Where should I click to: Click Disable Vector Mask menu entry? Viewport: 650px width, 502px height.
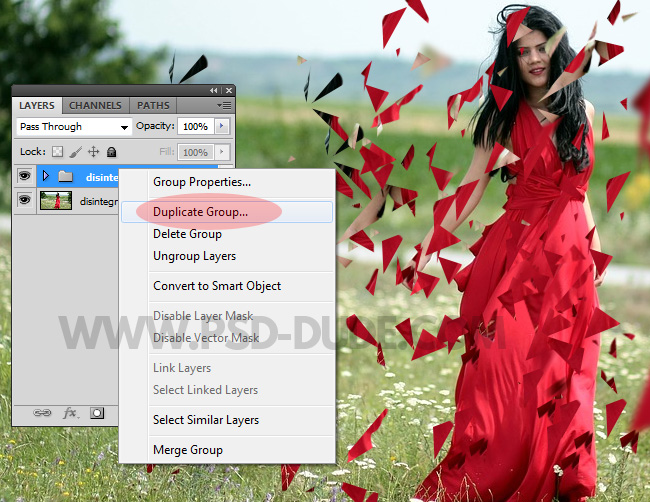[x=227, y=338]
